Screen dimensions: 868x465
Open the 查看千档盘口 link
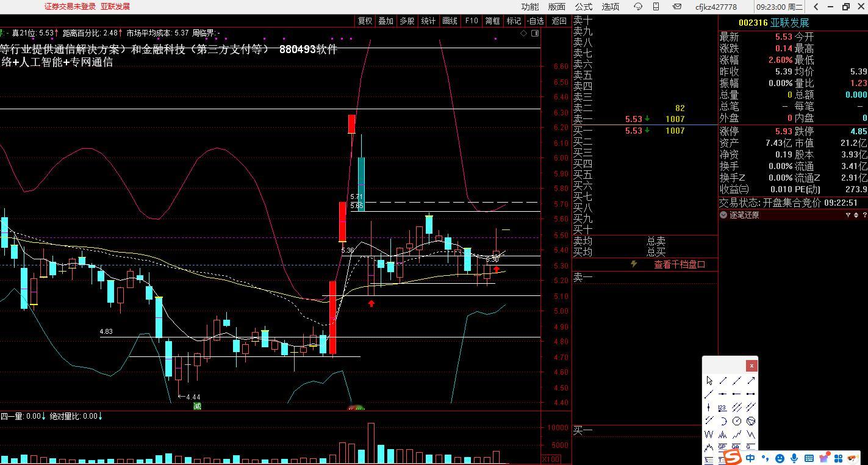point(680,264)
